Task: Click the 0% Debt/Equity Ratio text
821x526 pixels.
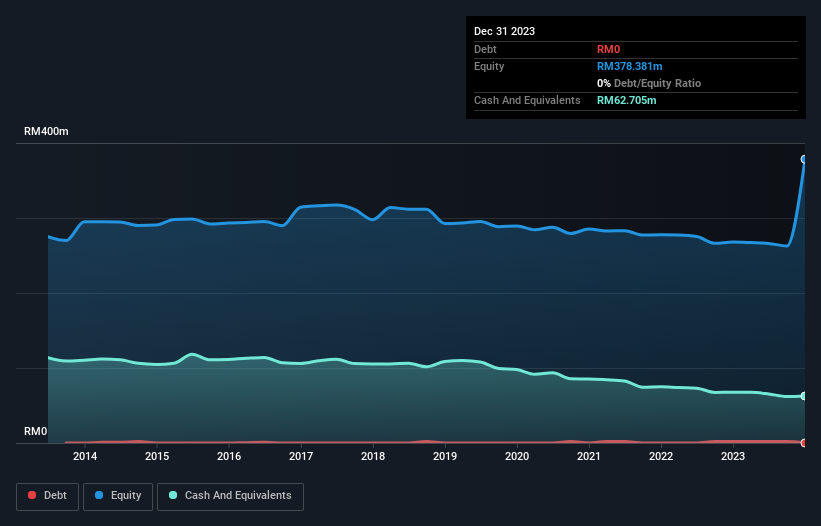Action: click(x=649, y=83)
